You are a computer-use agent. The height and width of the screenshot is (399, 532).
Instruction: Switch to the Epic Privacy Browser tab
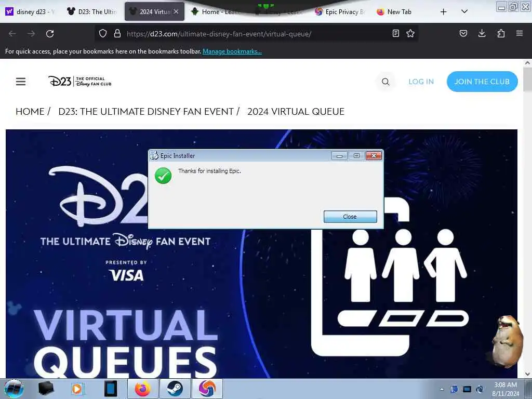coord(340,11)
